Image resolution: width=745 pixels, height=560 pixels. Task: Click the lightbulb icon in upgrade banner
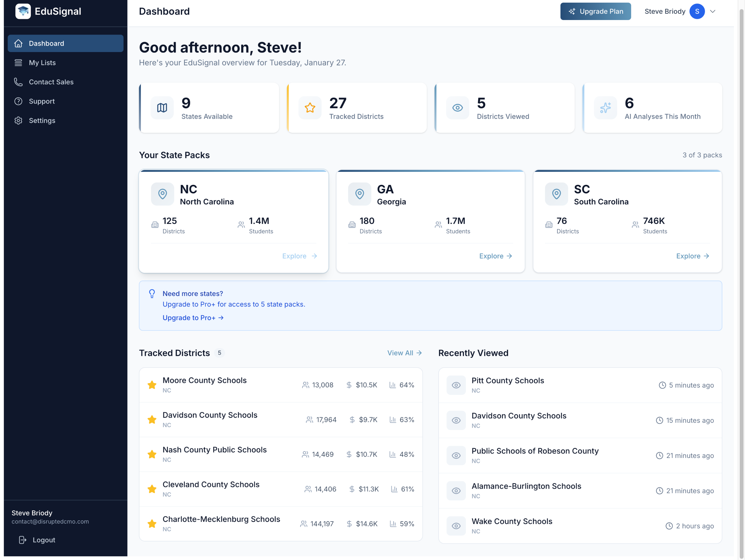(x=152, y=293)
